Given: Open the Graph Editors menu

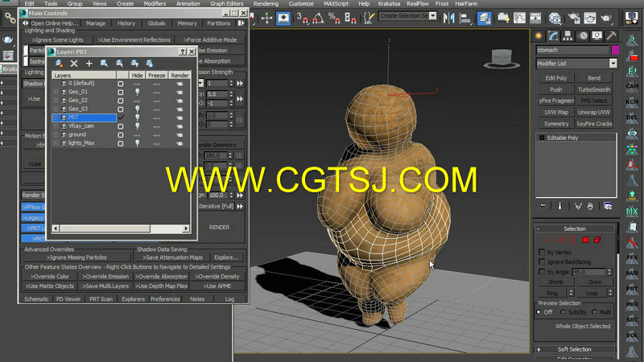Looking at the screenshot, I should (x=227, y=3).
